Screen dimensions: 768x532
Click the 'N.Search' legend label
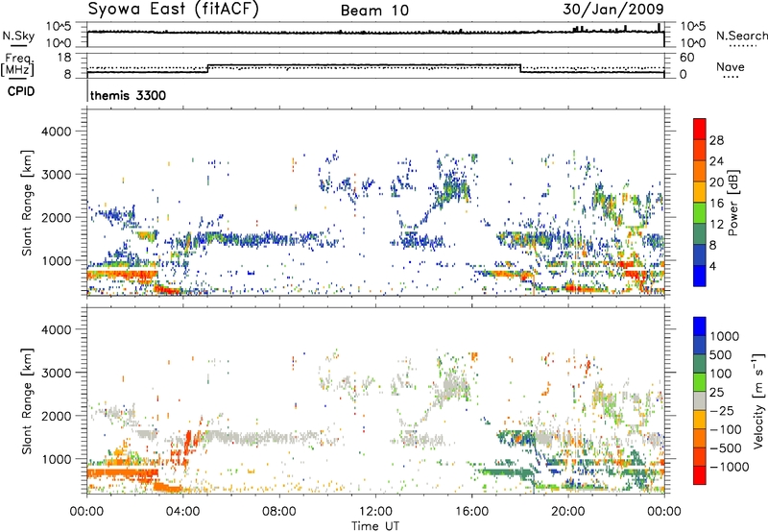coord(742,36)
